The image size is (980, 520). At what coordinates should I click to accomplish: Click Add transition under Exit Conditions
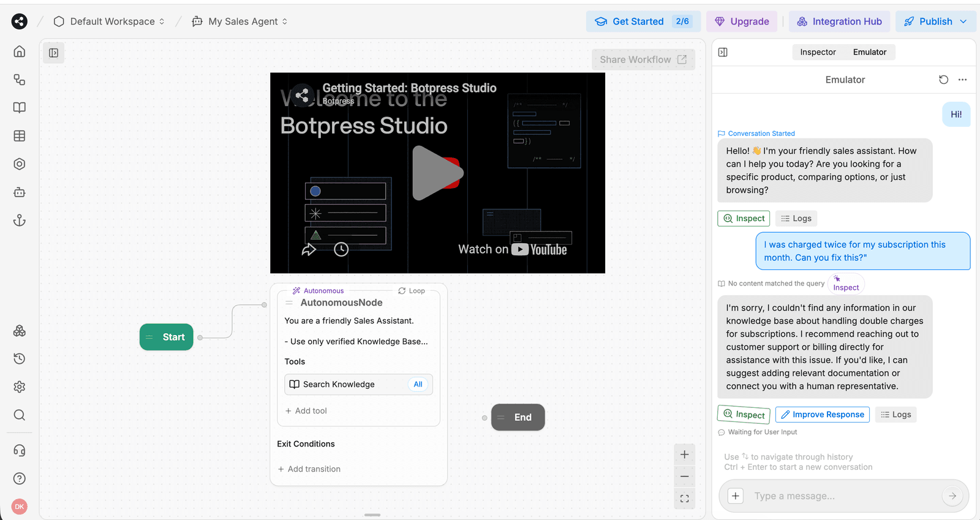coord(309,469)
